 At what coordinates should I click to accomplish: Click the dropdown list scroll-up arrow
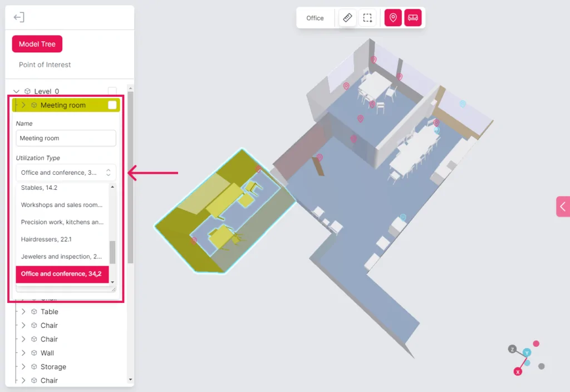[x=112, y=187]
